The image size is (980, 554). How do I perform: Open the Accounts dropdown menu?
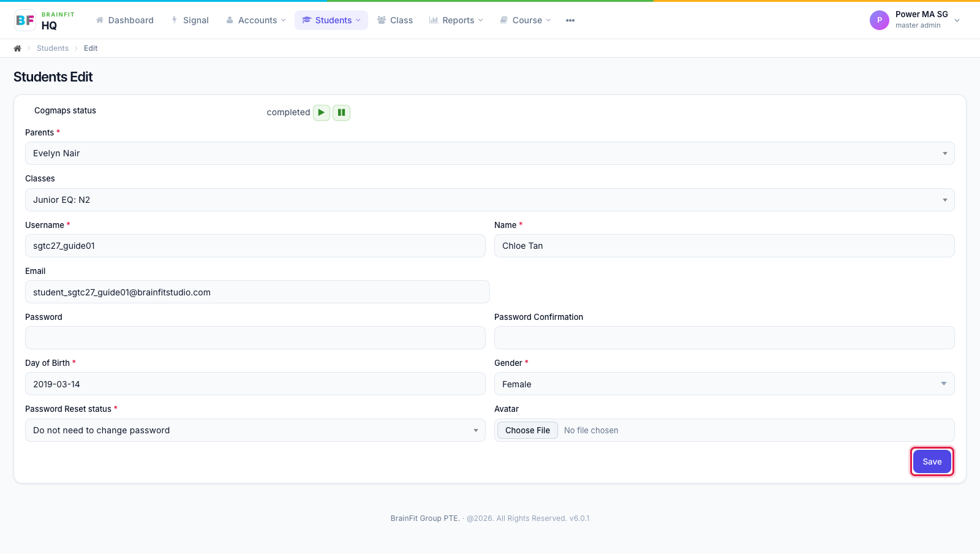click(x=256, y=20)
